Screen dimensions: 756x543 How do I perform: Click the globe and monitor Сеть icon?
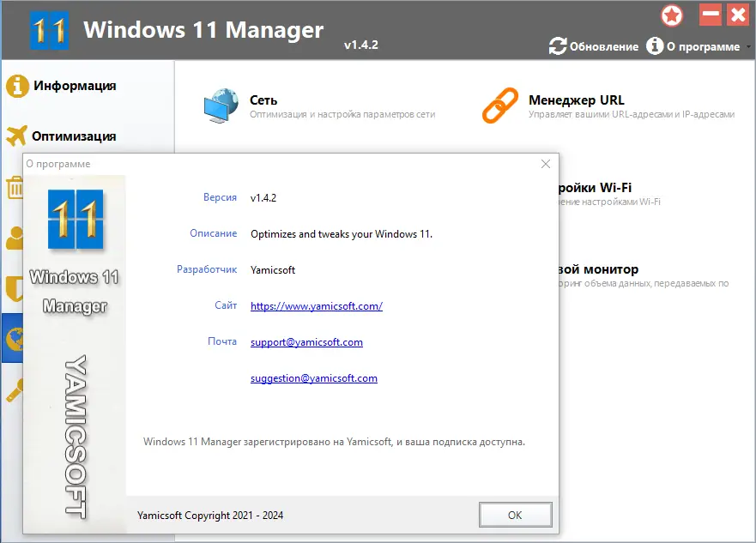[221, 106]
